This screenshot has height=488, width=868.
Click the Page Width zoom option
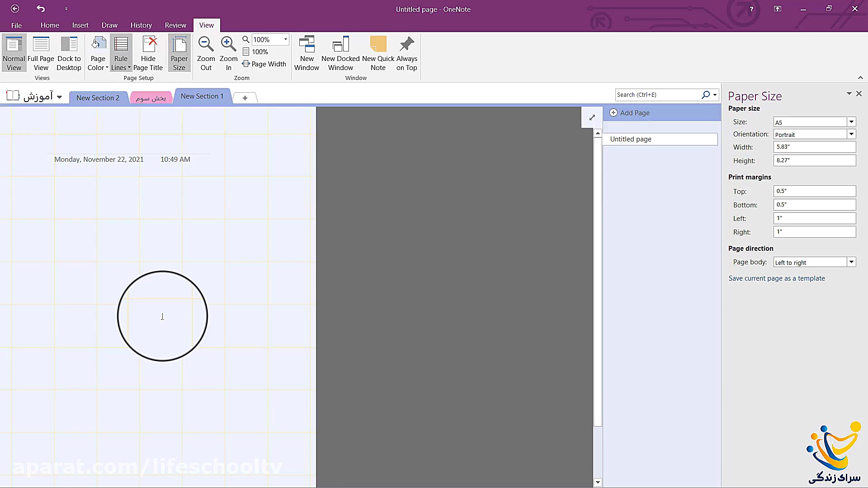point(264,64)
